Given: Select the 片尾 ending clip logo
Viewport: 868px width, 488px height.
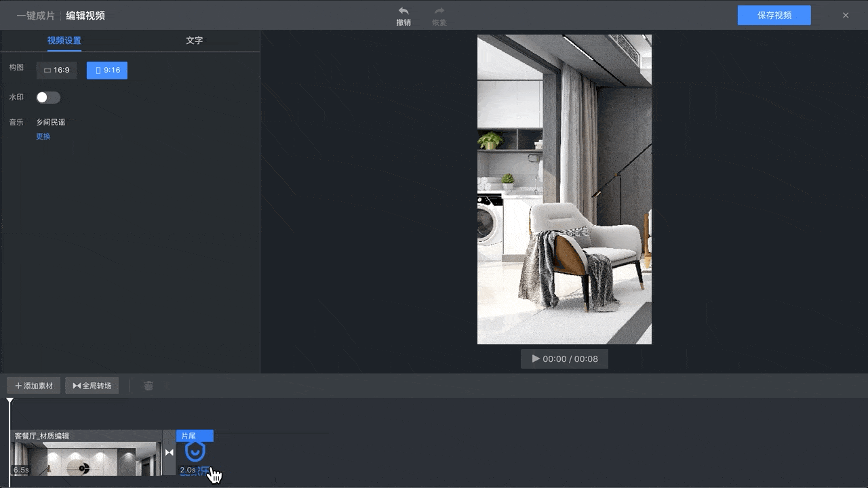Looking at the screenshot, I should (x=195, y=452).
